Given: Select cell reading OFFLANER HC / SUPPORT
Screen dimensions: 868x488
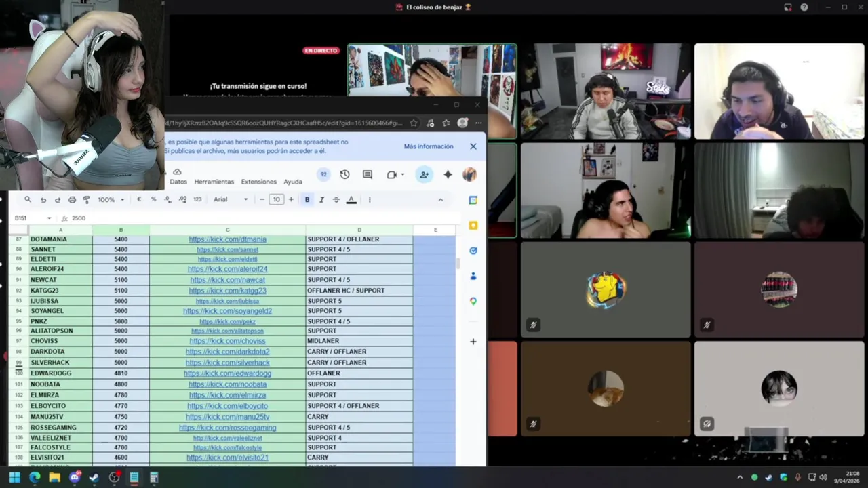Looking at the screenshot, I should (x=359, y=291).
